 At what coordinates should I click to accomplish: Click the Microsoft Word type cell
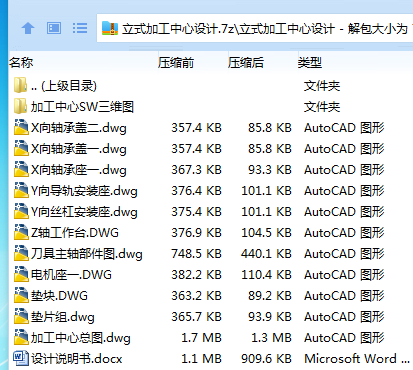[357, 359]
